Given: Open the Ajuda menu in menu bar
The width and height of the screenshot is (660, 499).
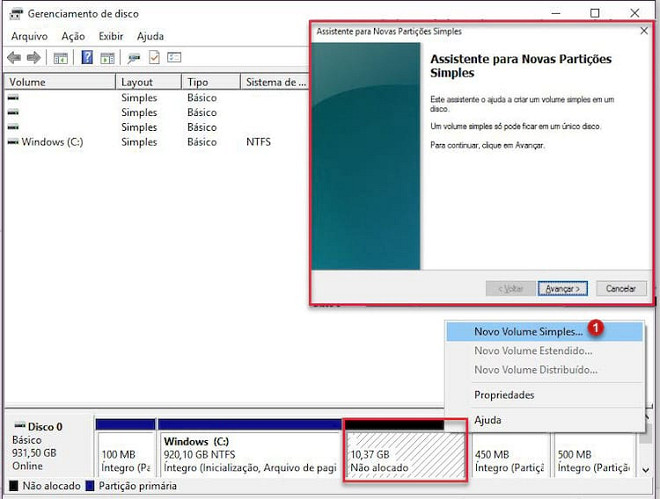Looking at the screenshot, I should click(x=150, y=37).
